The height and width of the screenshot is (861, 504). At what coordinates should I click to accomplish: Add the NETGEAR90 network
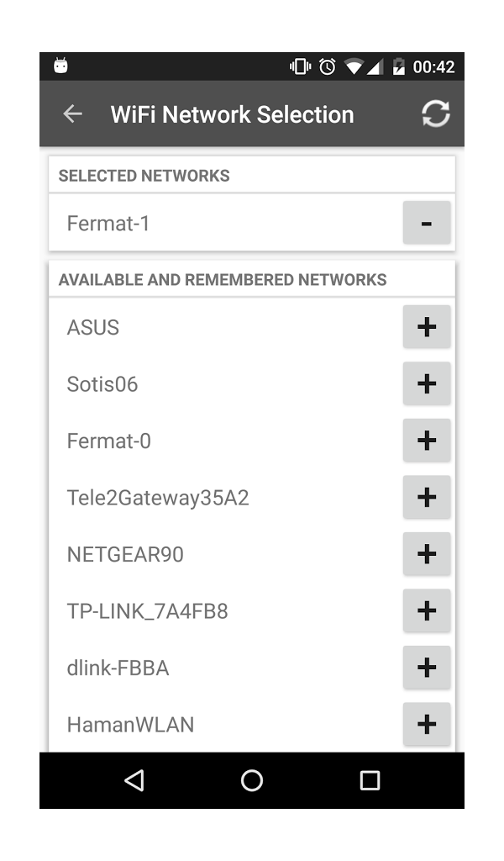click(427, 554)
